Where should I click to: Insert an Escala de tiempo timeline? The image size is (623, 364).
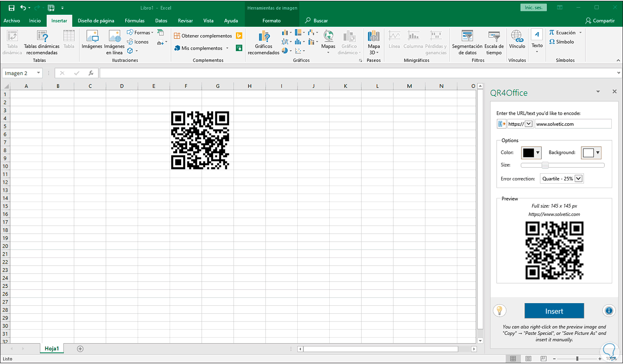tap(494, 43)
